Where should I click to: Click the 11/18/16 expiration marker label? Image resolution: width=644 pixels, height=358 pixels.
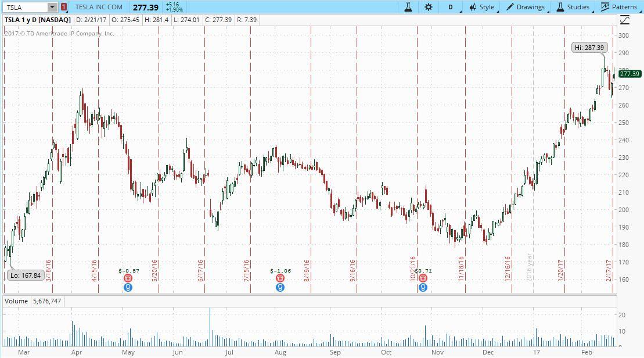pos(461,268)
